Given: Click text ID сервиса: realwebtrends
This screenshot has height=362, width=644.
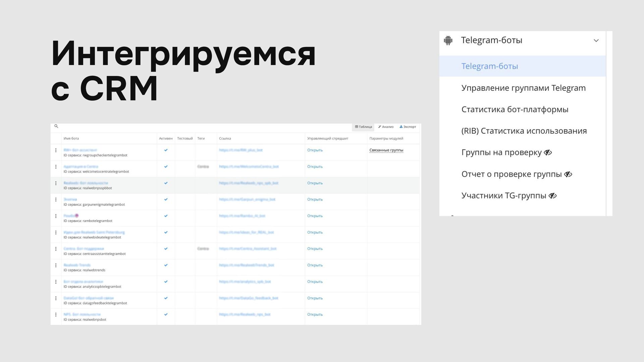Looking at the screenshot, I should [85, 270].
